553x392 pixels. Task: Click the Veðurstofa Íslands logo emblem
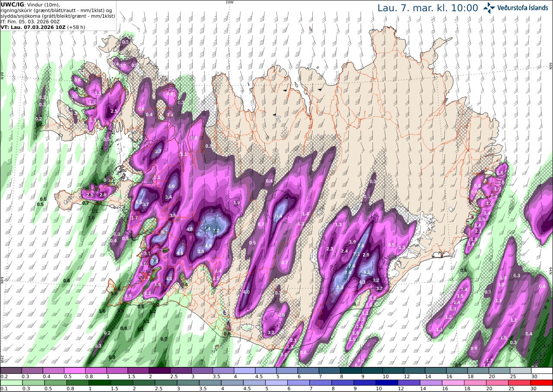(489, 7)
